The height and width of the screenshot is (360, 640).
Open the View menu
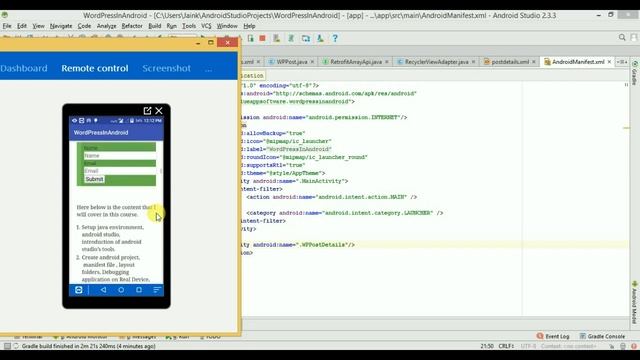tap(38, 26)
